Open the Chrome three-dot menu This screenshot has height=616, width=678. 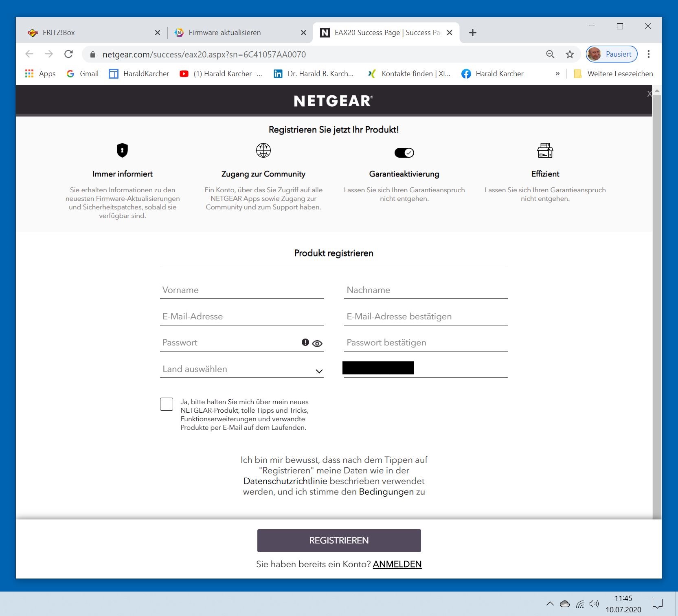coord(649,54)
